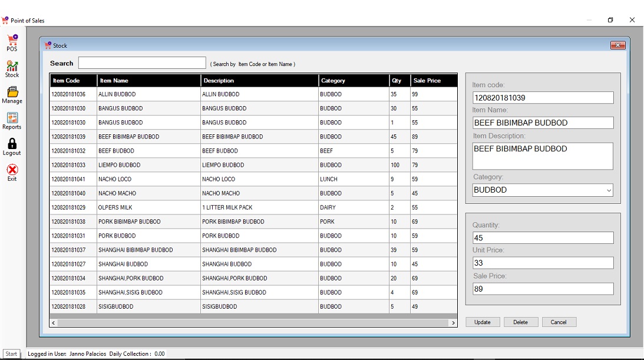
Task: Select the OLPERS MILK row
Action: pyautogui.click(x=115, y=207)
